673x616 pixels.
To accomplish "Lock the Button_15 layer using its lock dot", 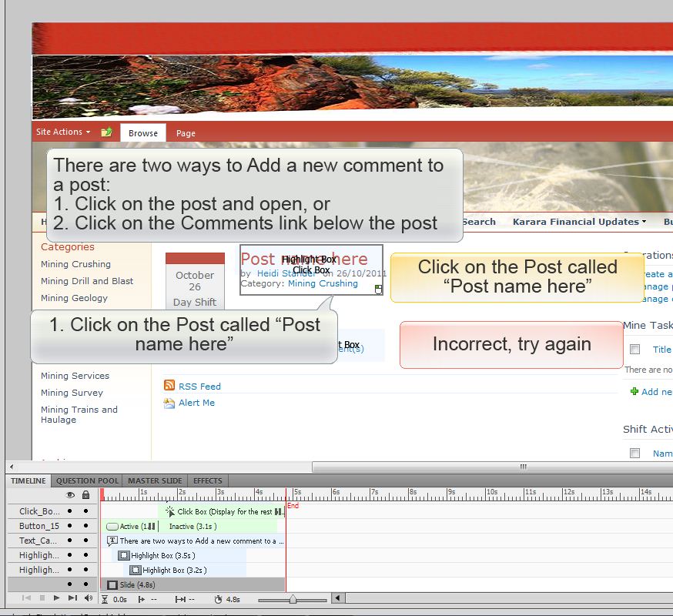I will [x=85, y=525].
